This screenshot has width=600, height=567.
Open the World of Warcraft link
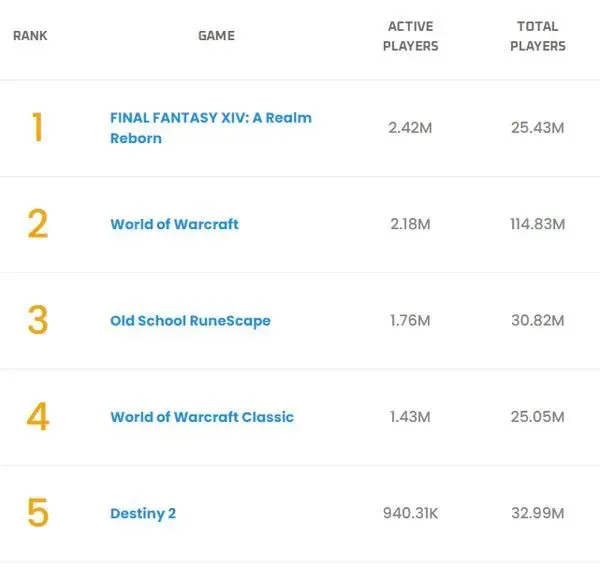coord(174,224)
